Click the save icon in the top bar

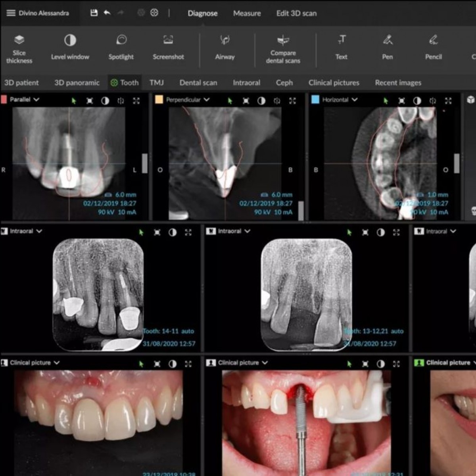94,13
